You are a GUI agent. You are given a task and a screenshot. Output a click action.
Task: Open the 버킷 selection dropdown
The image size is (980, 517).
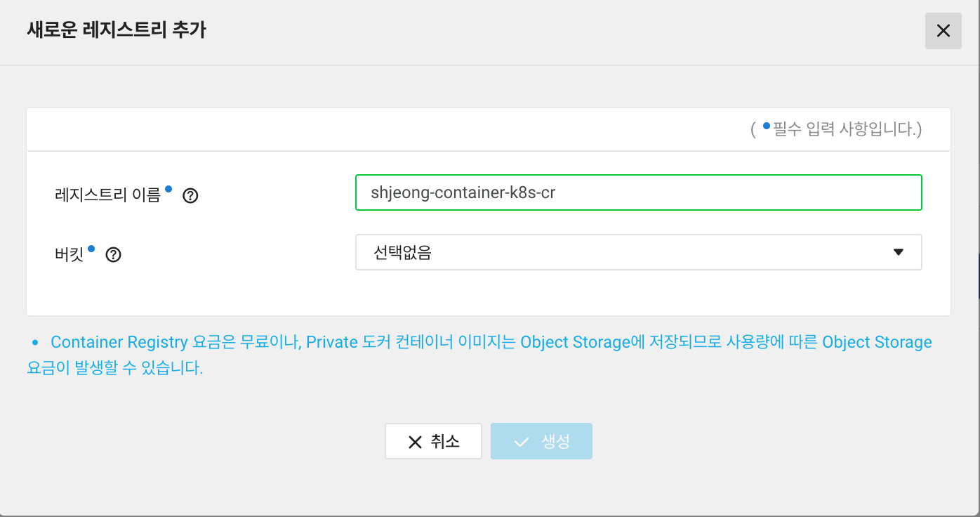(637, 251)
